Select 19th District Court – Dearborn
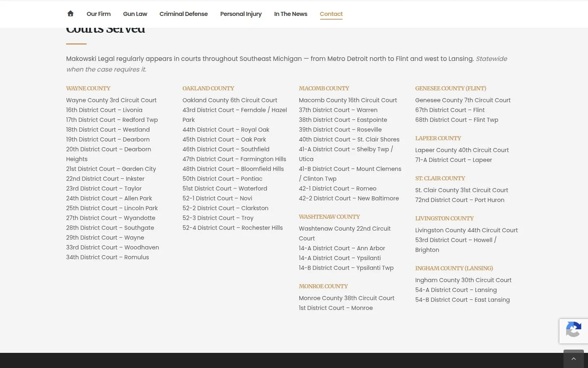The height and width of the screenshot is (368, 588). point(108,139)
